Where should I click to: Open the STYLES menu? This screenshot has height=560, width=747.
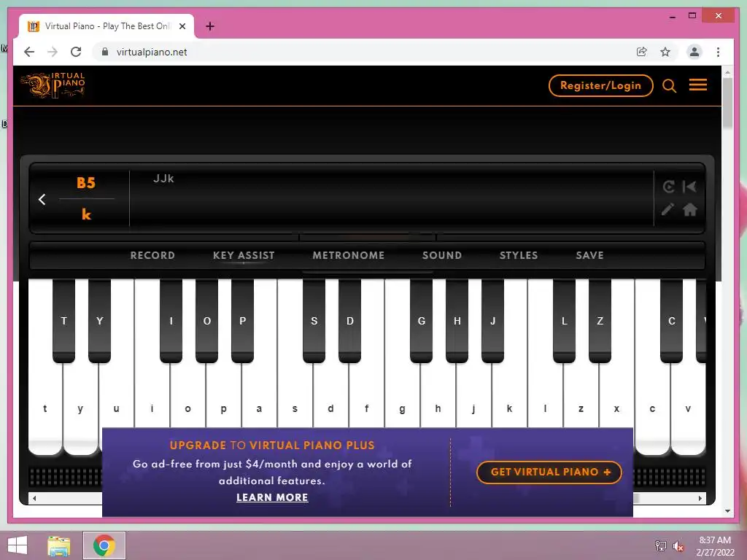[519, 255]
